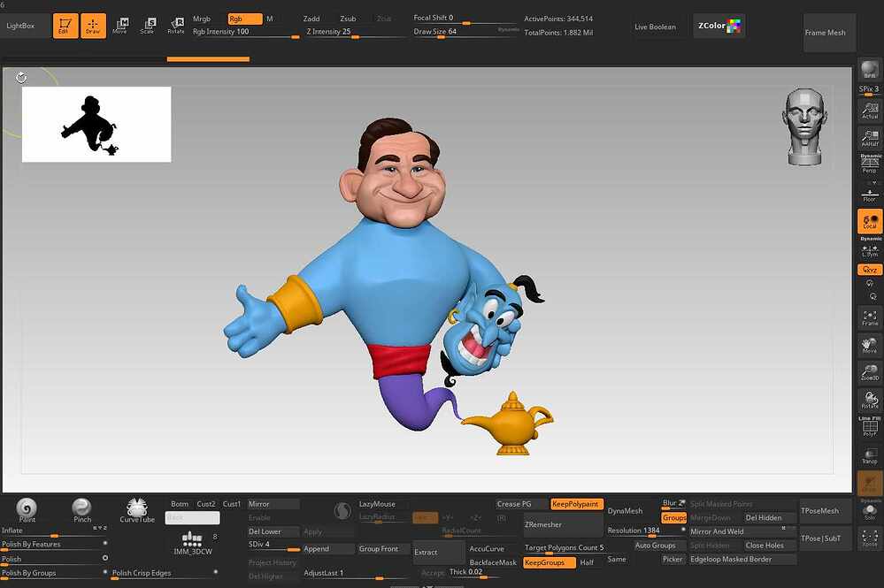This screenshot has width=884, height=588.
Task: Open the Cust1 tab
Action: tap(232, 504)
